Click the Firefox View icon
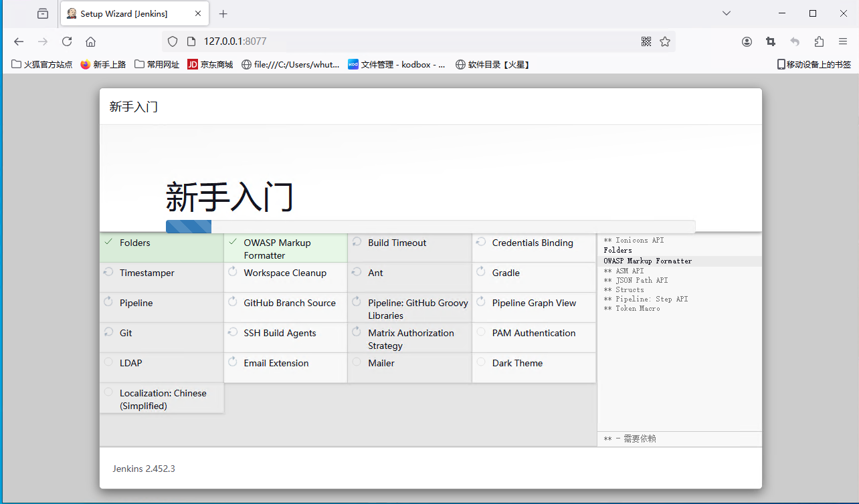859x504 pixels. [43, 13]
